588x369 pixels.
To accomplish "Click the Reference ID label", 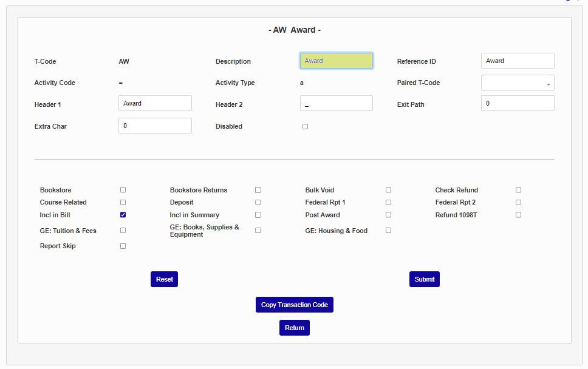I will (x=417, y=61).
